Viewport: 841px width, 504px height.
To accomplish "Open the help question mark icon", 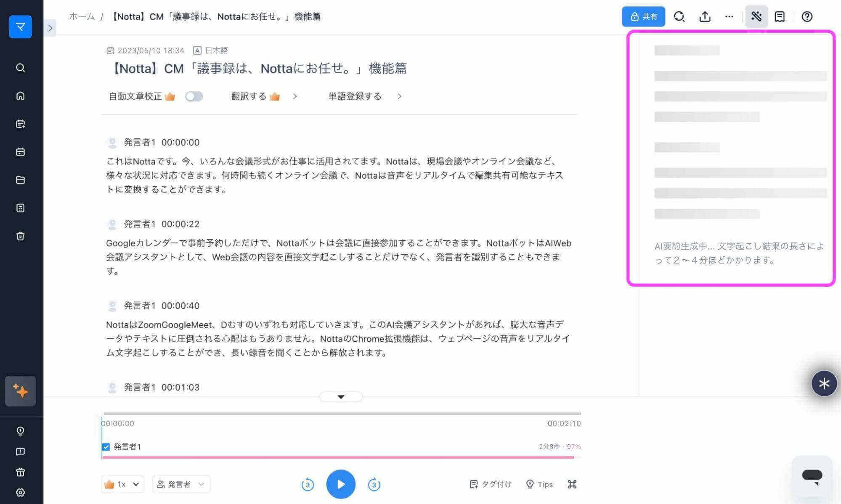I will tap(807, 16).
